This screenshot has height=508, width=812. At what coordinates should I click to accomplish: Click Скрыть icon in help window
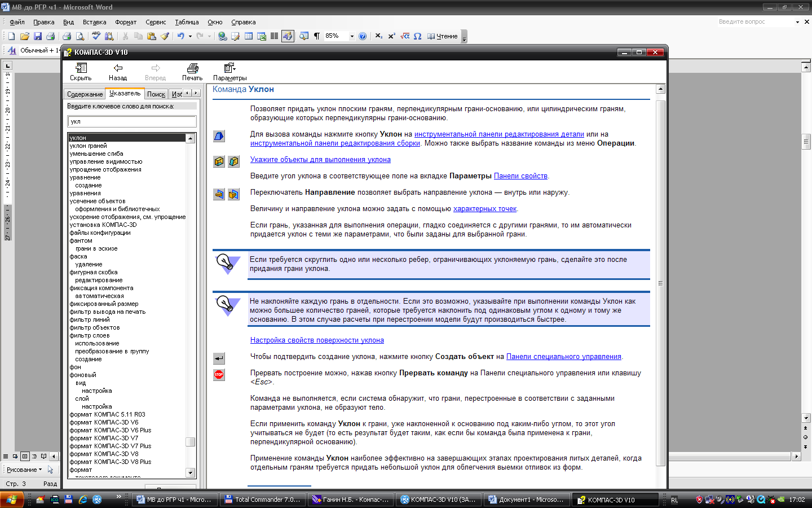[x=81, y=72]
